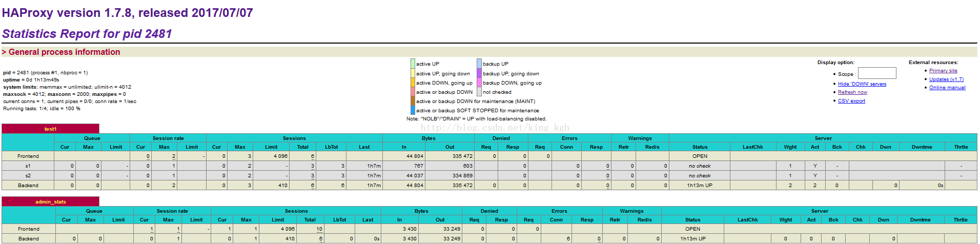980x244 pixels.
Task: Click the active or backup DOWN swatch
Action: coord(413,92)
